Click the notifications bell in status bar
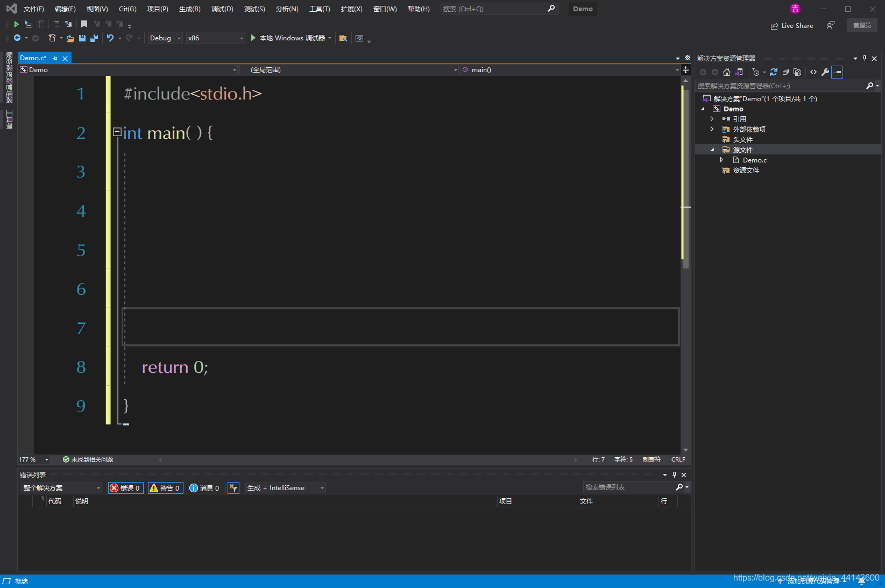 coord(861,581)
